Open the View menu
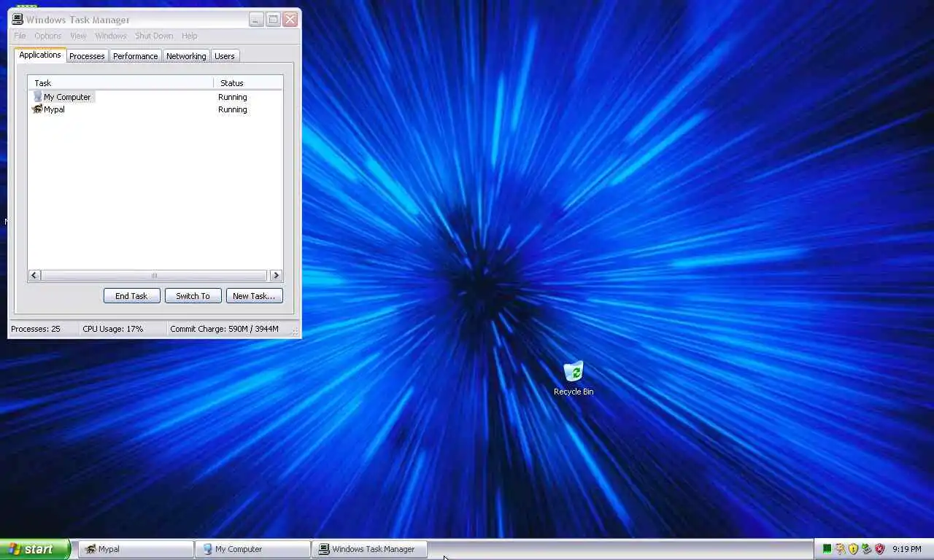This screenshot has height=560, width=934. pos(78,36)
